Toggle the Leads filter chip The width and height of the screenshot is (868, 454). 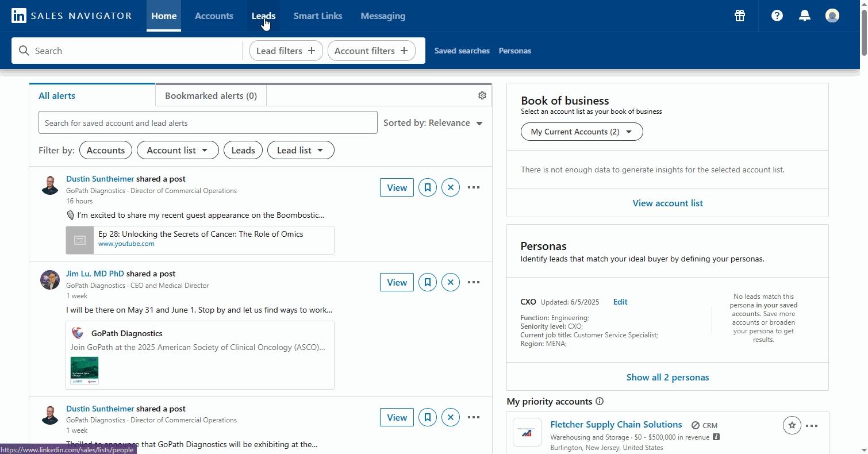pyautogui.click(x=243, y=150)
